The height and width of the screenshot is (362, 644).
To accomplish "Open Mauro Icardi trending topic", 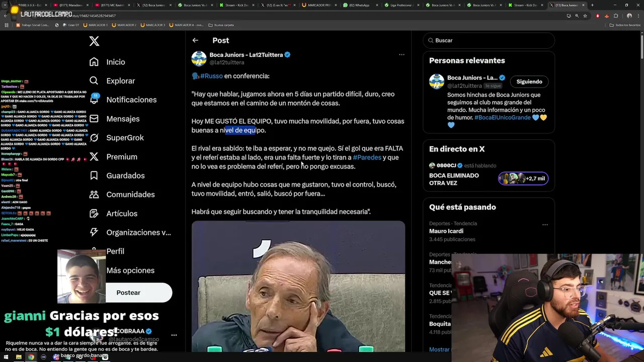I will pyautogui.click(x=446, y=231).
